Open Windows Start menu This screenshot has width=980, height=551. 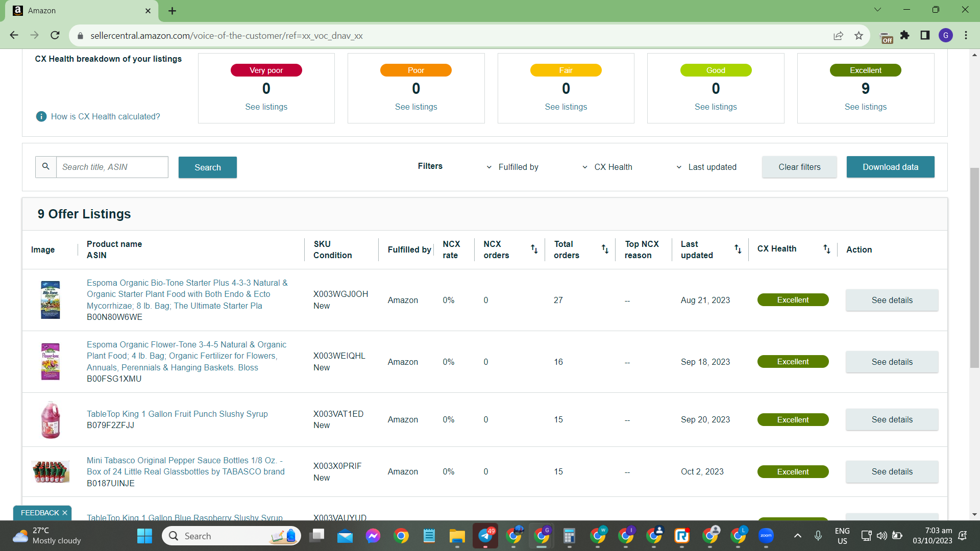[144, 536]
